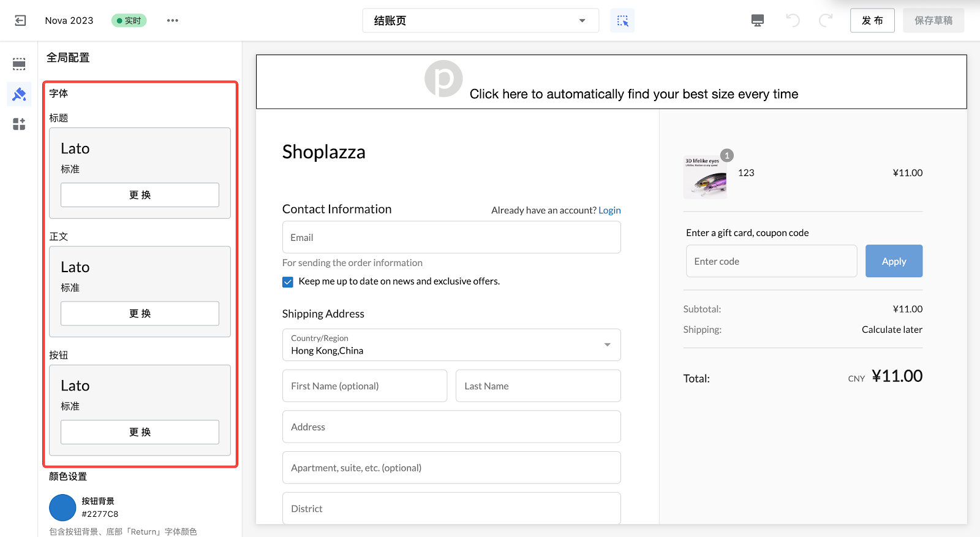Click the District input field
Screen dimensions: 980x537
[451, 508]
